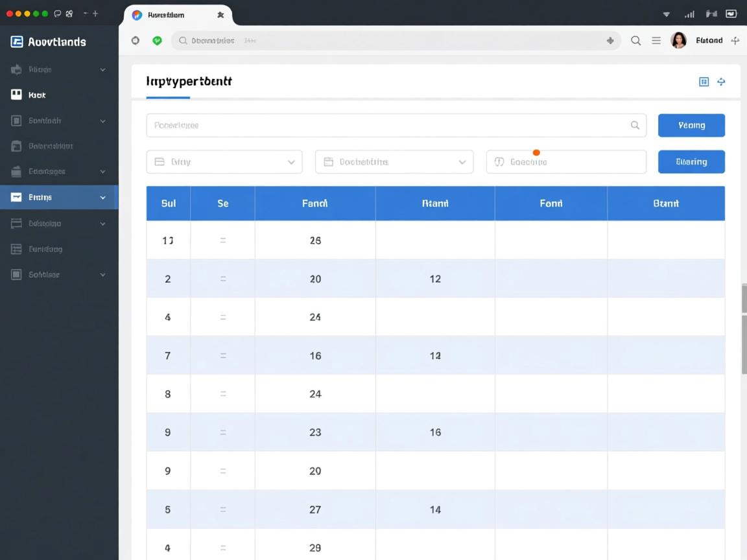Expand the highlighted sidebar item's chevron
The height and width of the screenshot is (560, 747).
102,198
